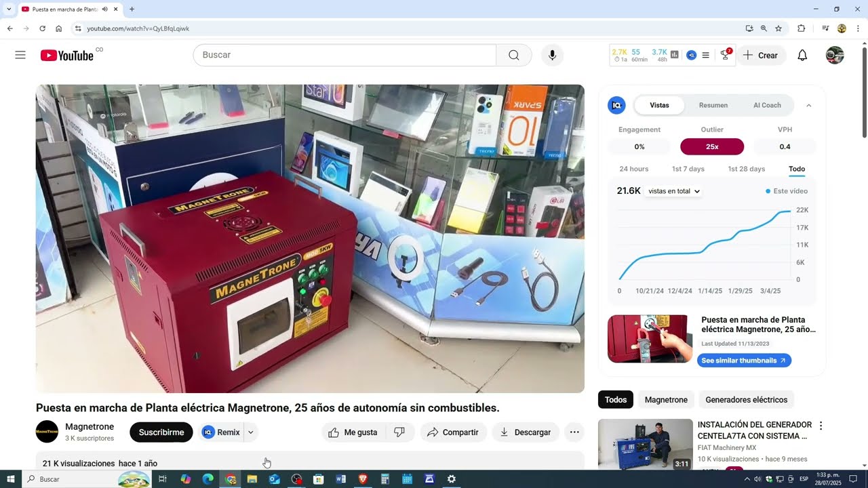Open the 'vistas en total' dropdown
The height and width of the screenshot is (488, 868).
click(674, 191)
